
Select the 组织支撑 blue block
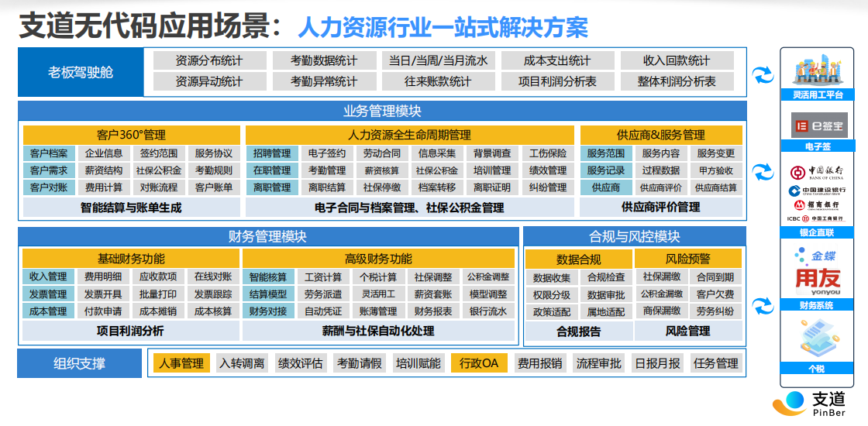click(x=79, y=363)
